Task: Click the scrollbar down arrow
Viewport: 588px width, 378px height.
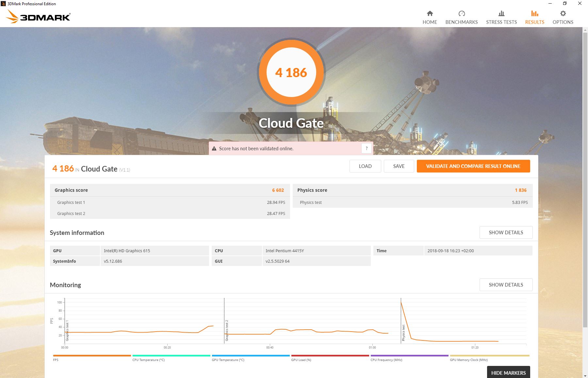Action: 585,375
